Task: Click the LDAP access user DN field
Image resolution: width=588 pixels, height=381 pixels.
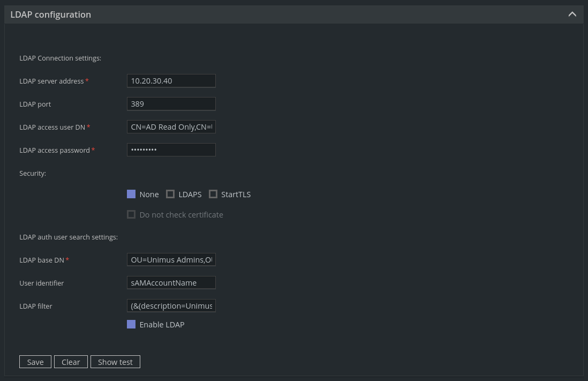Action: pos(171,126)
